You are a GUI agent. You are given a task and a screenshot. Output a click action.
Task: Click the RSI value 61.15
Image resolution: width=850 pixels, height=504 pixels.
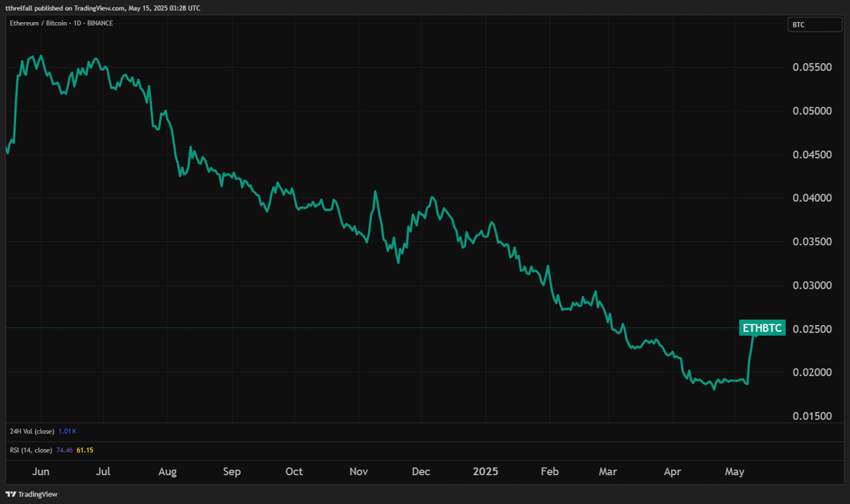(x=85, y=450)
